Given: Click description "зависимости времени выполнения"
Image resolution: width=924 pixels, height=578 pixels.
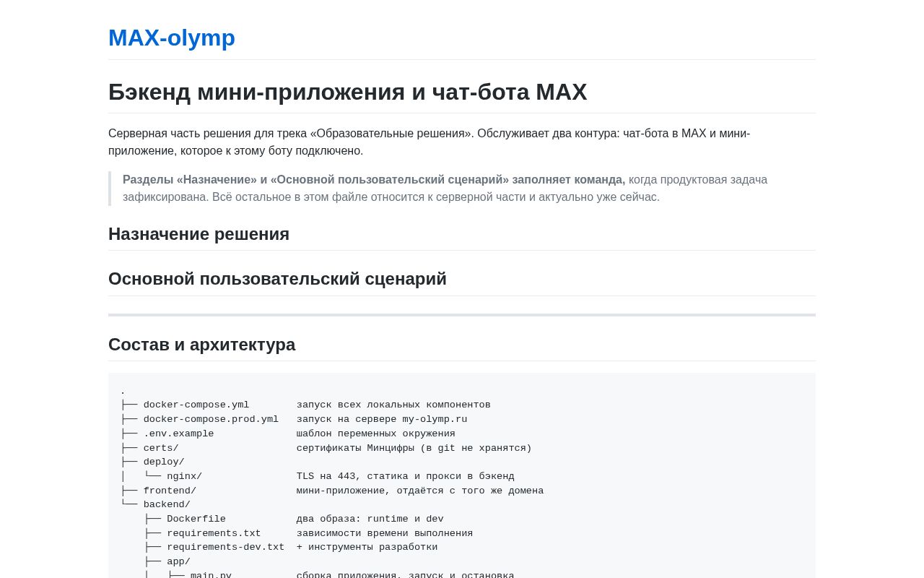Looking at the screenshot, I should click(x=385, y=533).
